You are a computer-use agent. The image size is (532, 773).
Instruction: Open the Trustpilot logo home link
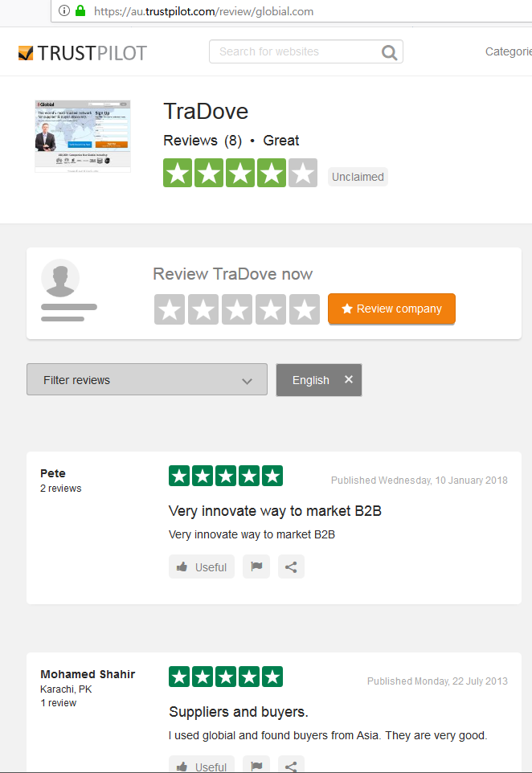pos(82,53)
